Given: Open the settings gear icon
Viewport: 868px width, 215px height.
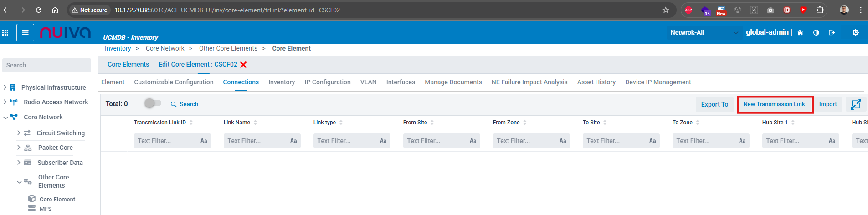Looking at the screenshot, I should tap(855, 32).
